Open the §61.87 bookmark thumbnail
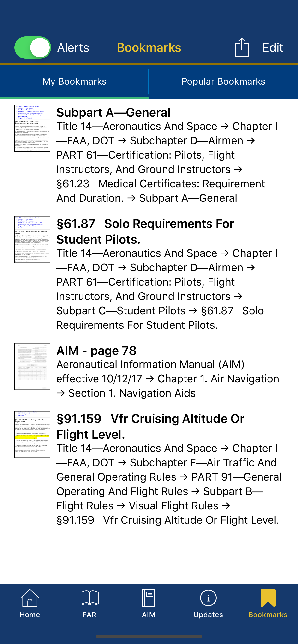The width and height of the screenshot is (298, 644). point(32,239)
